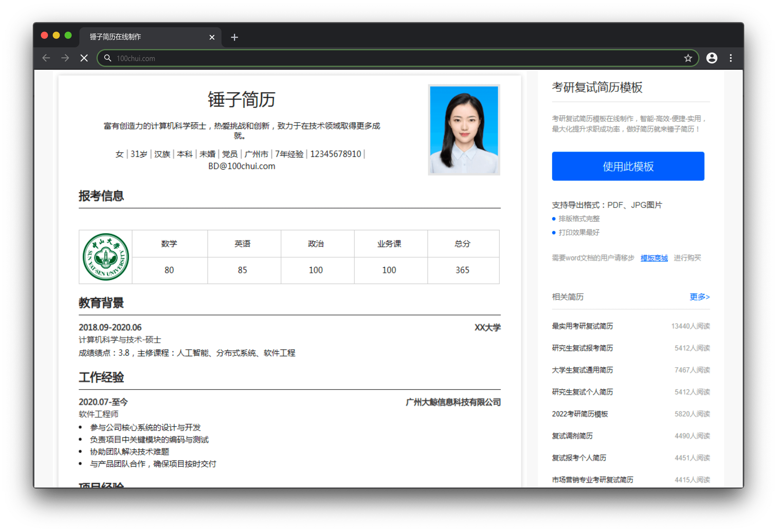Click bullet 负责项目中关键模块的编码与测试
The height and width of the screenshot is (532, 777).
click(x=149, y=439)
